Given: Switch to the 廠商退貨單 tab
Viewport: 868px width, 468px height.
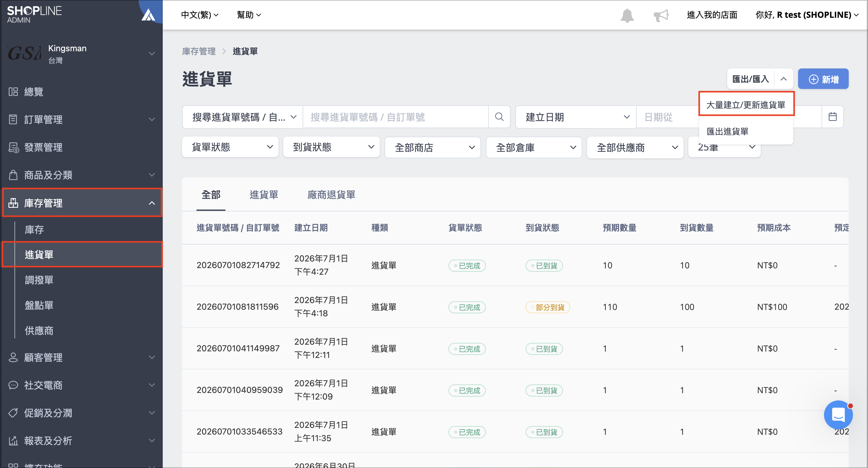Looking at the screenshot, I should (331, 194).
